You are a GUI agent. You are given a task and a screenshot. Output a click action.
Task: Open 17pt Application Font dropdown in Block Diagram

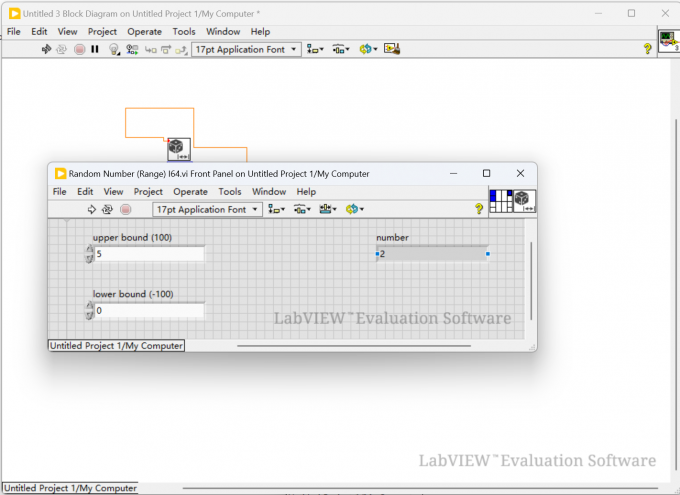point(246,49)
